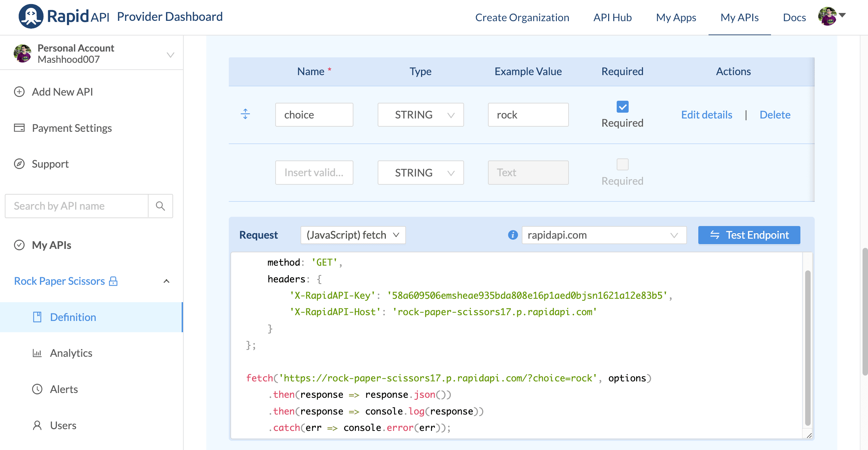The width and height of the screenshot is (868, 450).
Task: Click the Analytics bar chart icon
Action: (x=37, y=353)
